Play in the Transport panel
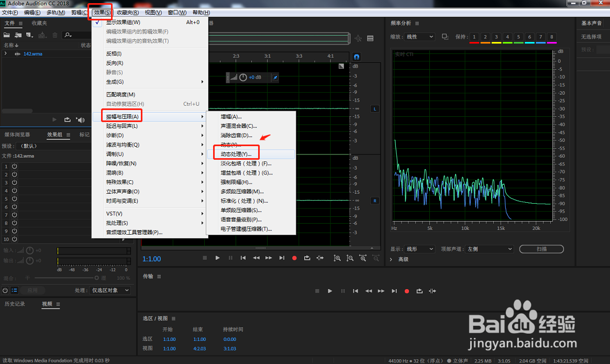 (330, 291)
